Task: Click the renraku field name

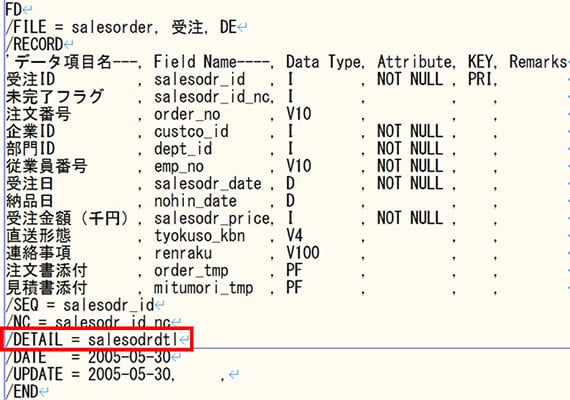Action: (183, 253)
